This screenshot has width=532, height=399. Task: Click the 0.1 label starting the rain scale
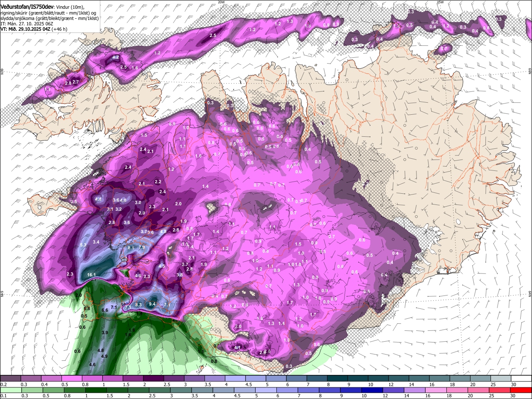point(3,396)
